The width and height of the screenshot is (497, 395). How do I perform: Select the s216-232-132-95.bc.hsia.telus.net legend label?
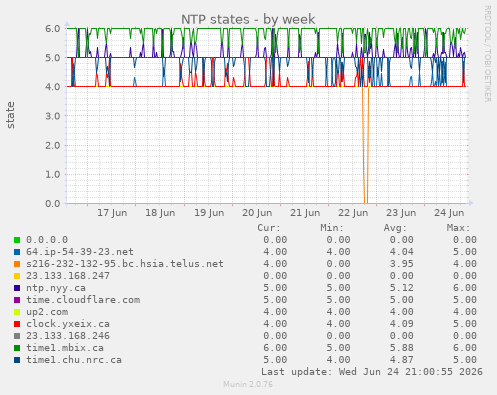(125, 264)
